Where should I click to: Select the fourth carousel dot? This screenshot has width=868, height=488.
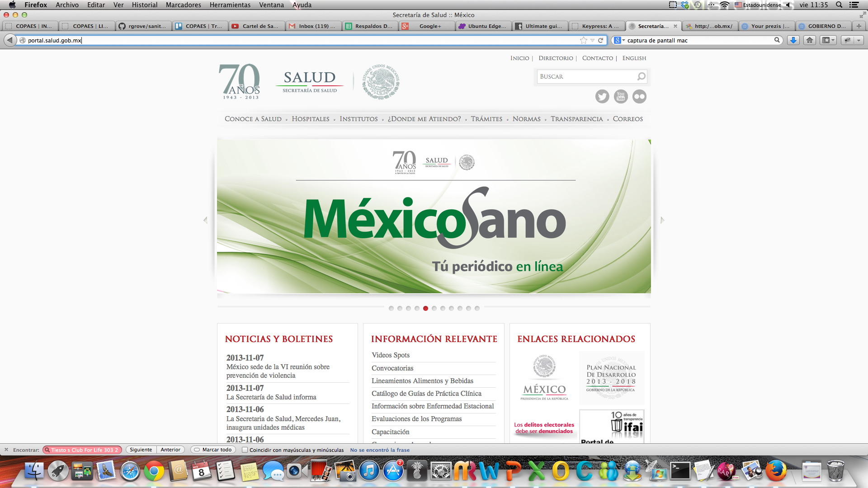(417, 308)
